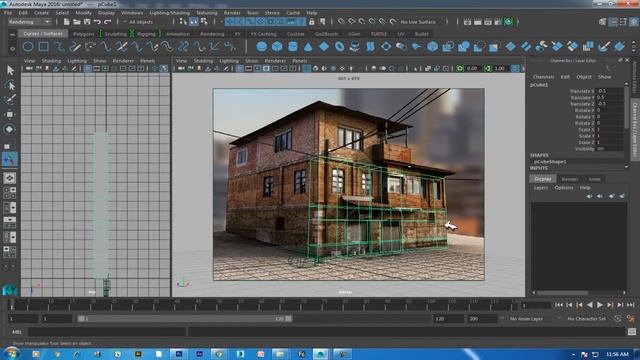Screen dimensions: 640x360
Task: Click the green IPR render icon
Action: (x=508, y=22)
